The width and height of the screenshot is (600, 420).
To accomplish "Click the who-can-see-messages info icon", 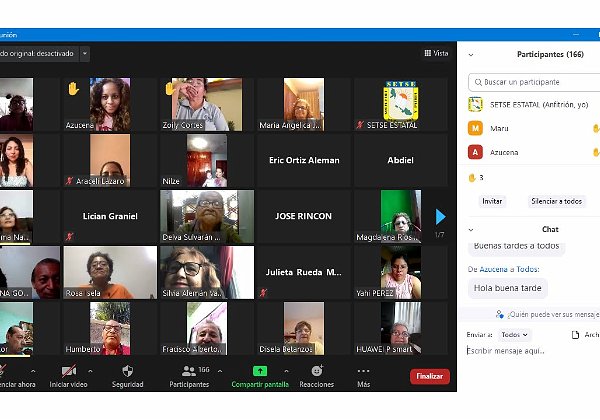I will point(499,314).
